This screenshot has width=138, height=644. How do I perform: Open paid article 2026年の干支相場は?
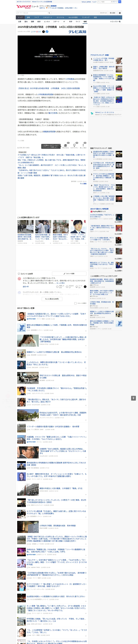(x=102, y=216)
